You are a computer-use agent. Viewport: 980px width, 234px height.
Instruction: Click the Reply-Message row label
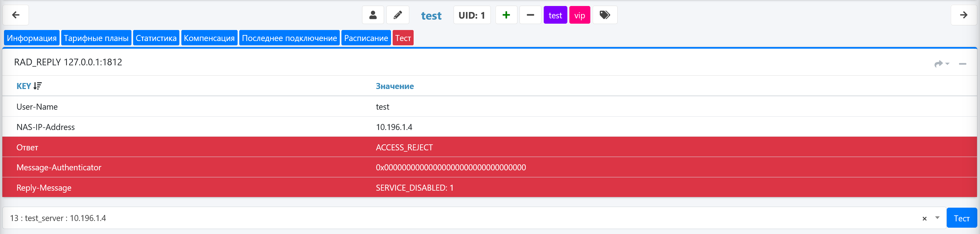point(44,188)
